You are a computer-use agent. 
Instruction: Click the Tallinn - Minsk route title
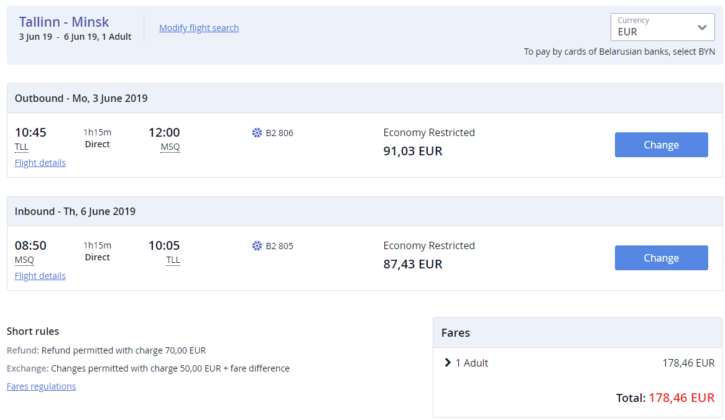point(64,21)
